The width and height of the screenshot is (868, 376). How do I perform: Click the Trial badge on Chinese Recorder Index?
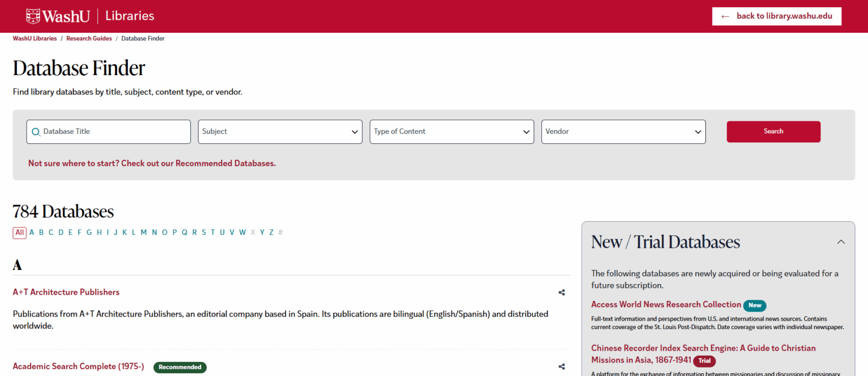pos(704,361)
